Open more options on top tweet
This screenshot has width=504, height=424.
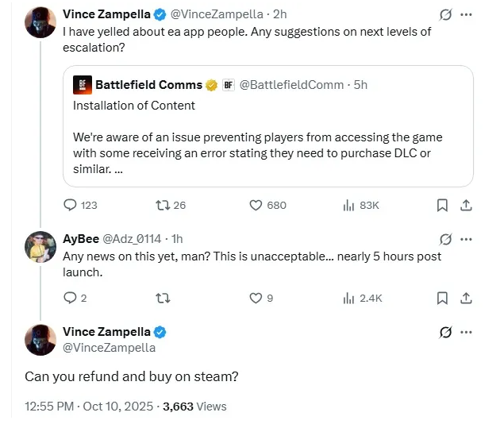point(467,15)
